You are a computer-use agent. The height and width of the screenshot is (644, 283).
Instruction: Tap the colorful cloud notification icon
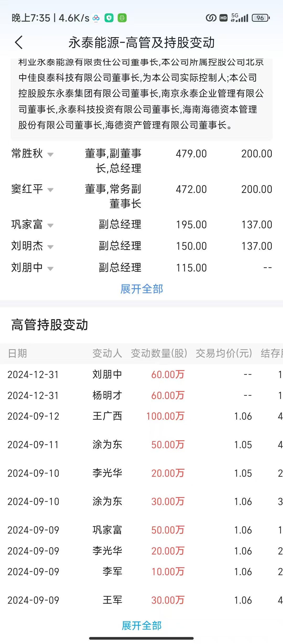[96, 18]
